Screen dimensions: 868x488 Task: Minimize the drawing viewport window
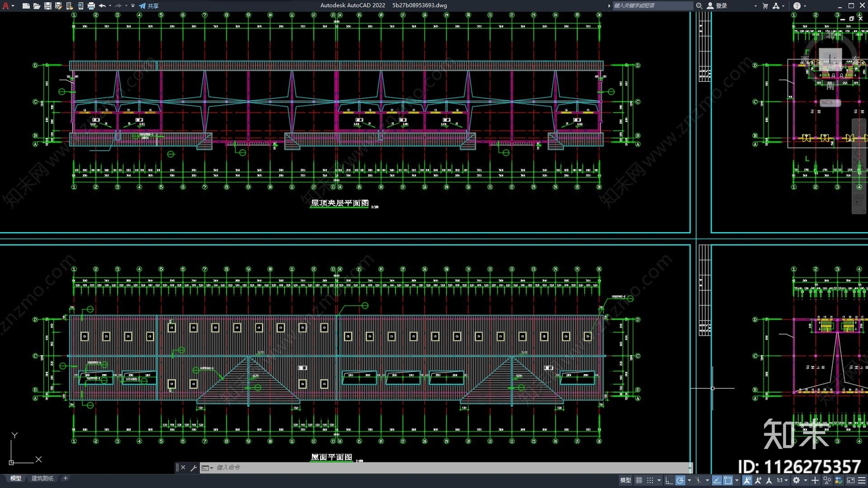point(843,18)
